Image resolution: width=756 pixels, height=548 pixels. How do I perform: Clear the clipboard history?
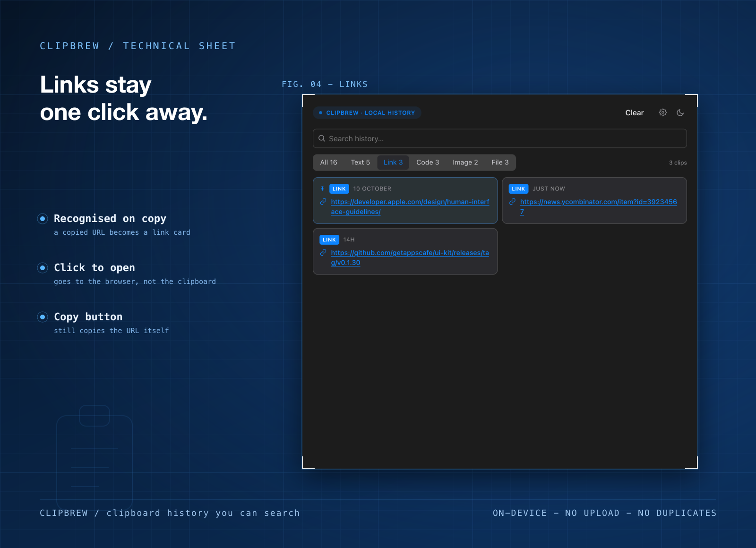pos(635,112)
